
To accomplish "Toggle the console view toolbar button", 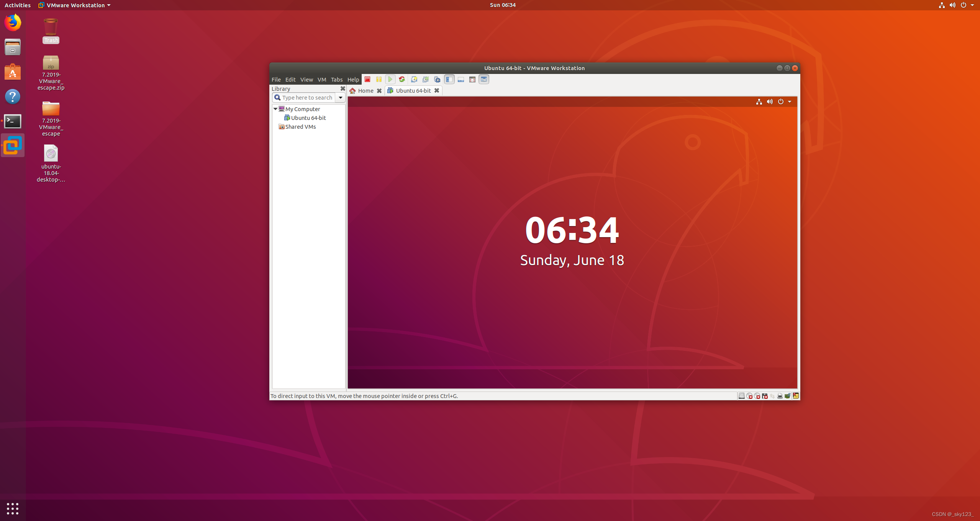I will click(x=484, y=79).
